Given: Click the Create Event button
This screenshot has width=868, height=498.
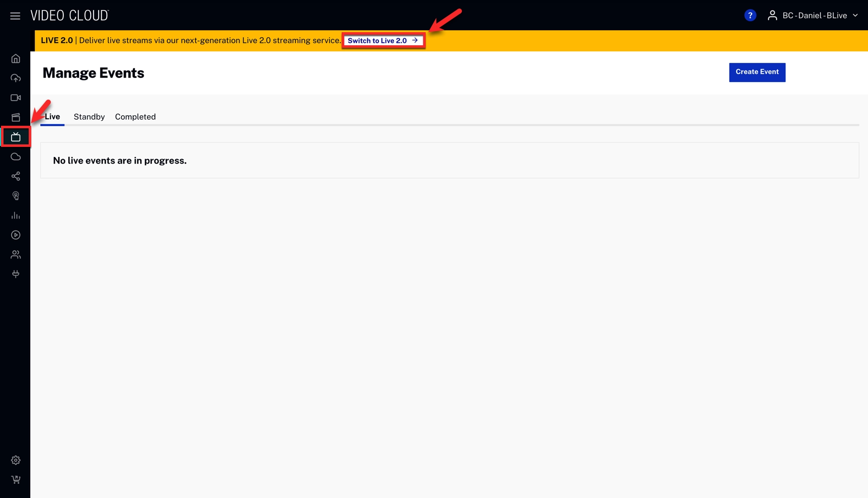Looking at the screenshot, I should click(757, 72).
